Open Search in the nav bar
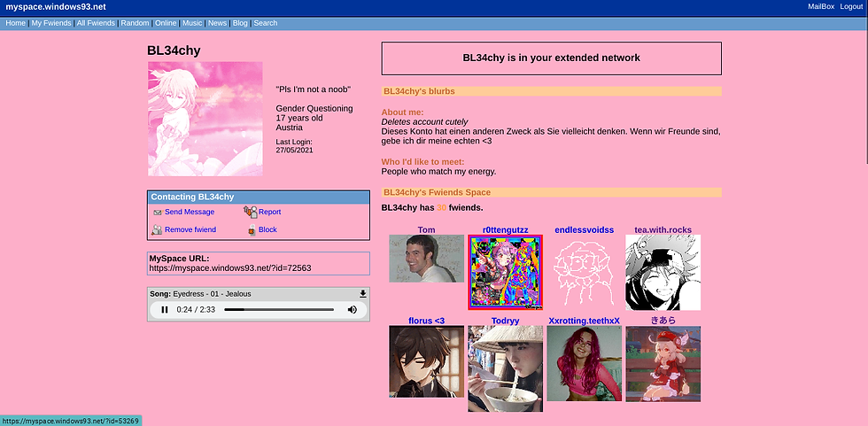The image size is (868, 426). click(x=265, y=23)
